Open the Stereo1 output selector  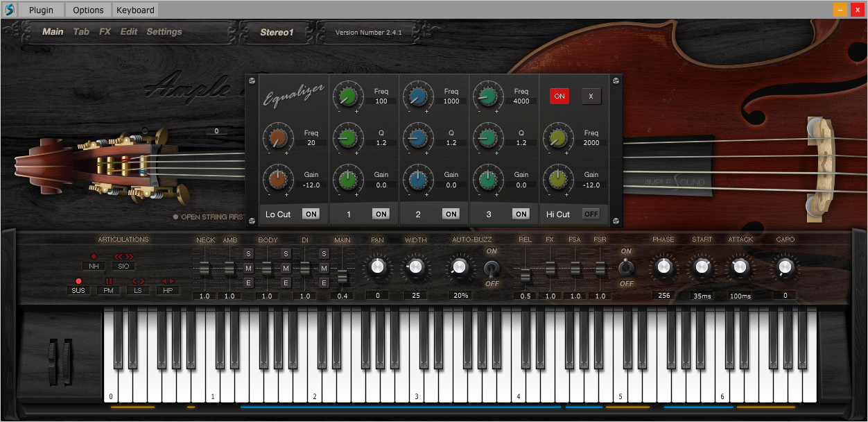click(x=277, y=32)
